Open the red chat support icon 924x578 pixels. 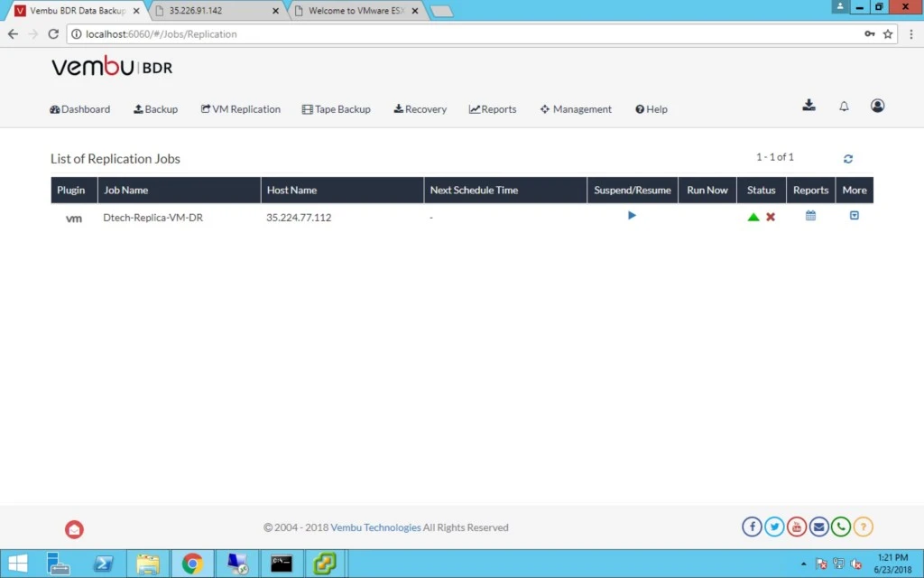74,529
